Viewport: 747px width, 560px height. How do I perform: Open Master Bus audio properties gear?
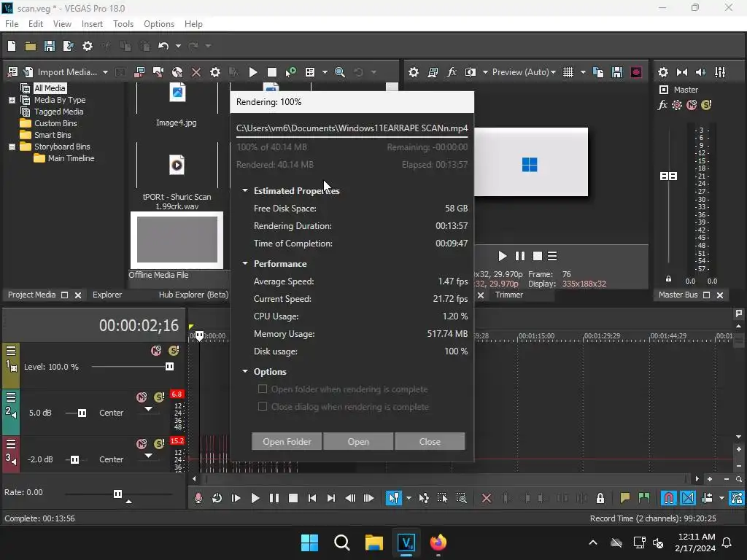coord(662,72)
